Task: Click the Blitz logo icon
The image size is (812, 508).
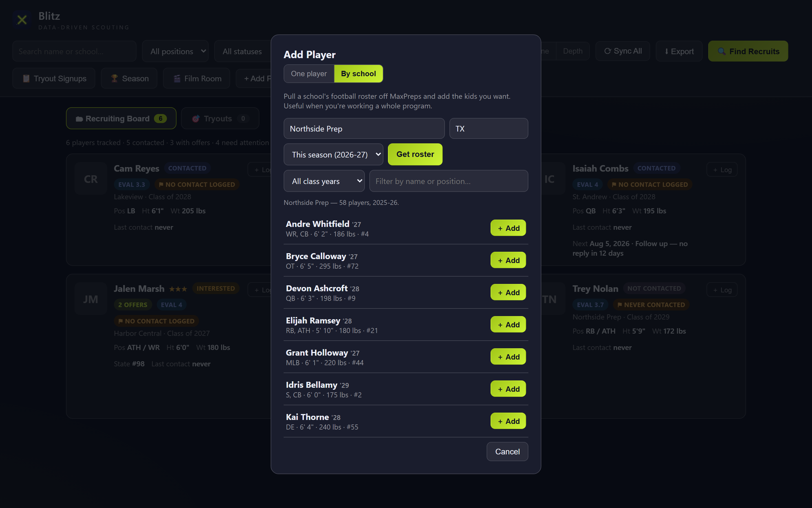Action: [22, 20]
